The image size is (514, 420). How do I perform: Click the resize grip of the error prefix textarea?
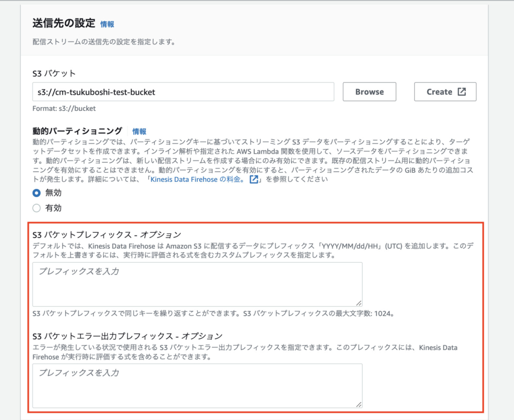click(359, 404)
